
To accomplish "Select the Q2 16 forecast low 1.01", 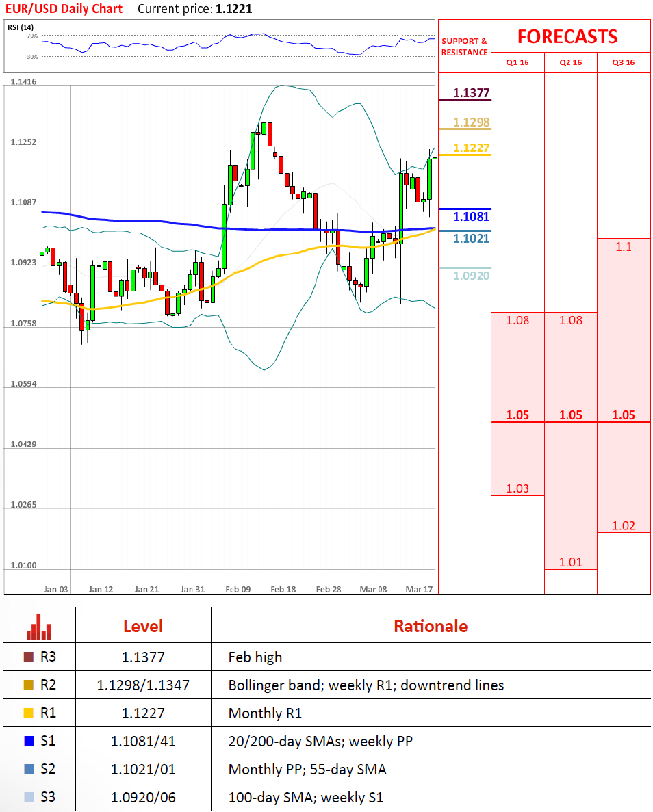I will click(570, 562).
